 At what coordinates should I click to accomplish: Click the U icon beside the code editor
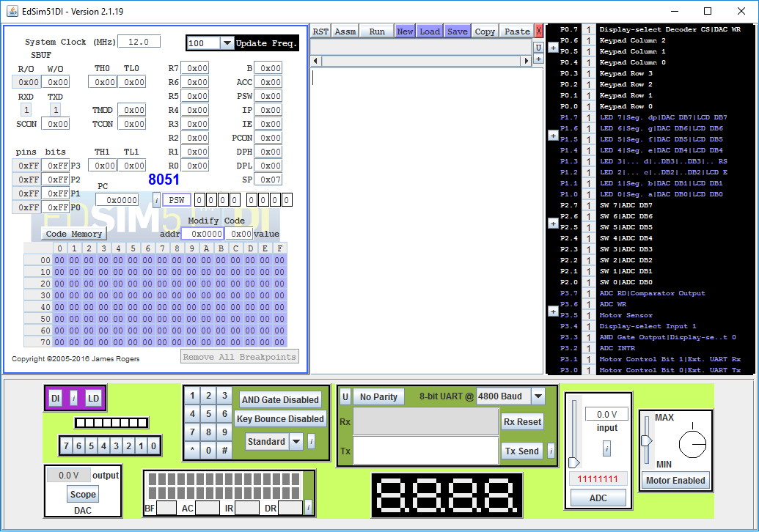coord(538,47)
